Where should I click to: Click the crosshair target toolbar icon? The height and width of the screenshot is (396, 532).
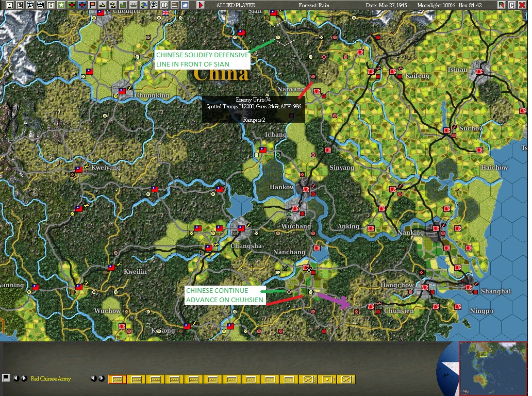[x=154, y=5]
